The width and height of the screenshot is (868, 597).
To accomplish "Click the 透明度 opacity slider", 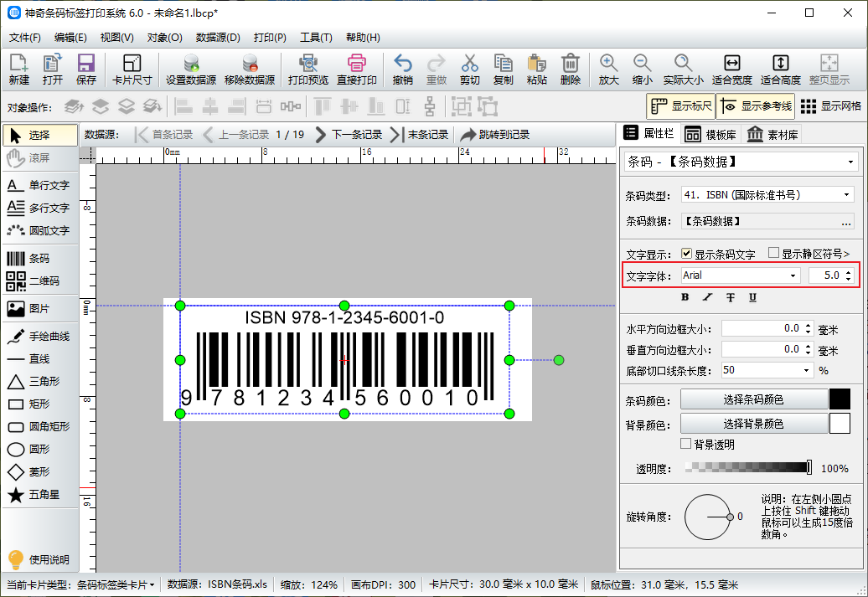I will coord(748,467).
